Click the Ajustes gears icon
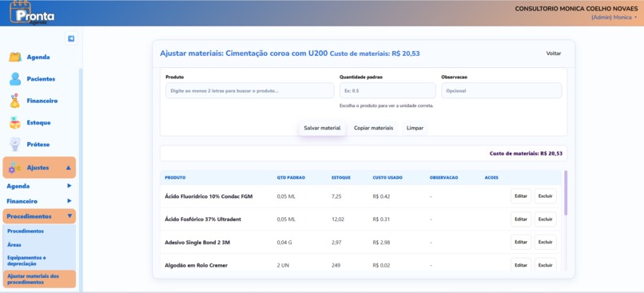 14,168
